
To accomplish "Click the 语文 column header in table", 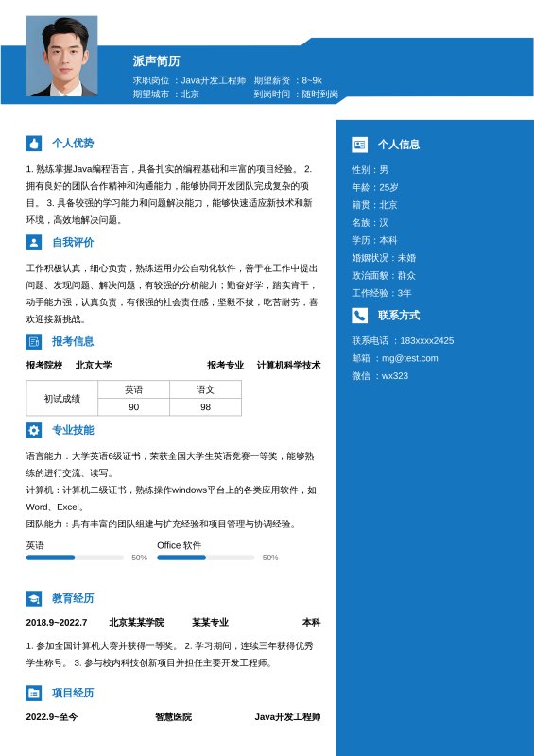I will 205,389.
